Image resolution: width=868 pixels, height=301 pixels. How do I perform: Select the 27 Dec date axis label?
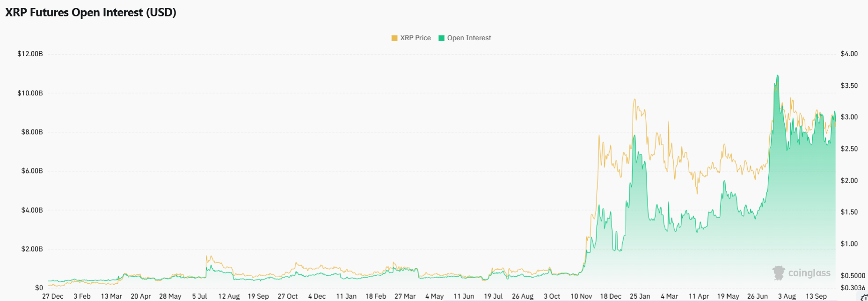(53, 296)
